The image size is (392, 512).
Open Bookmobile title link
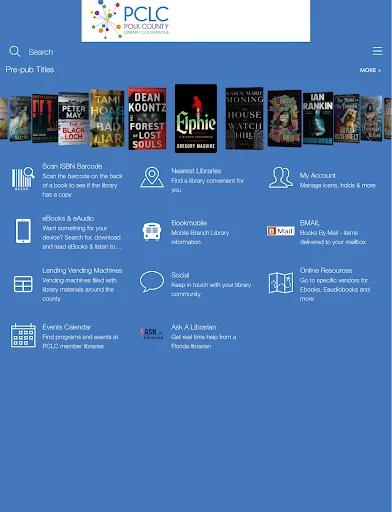[x=189, y=223]
